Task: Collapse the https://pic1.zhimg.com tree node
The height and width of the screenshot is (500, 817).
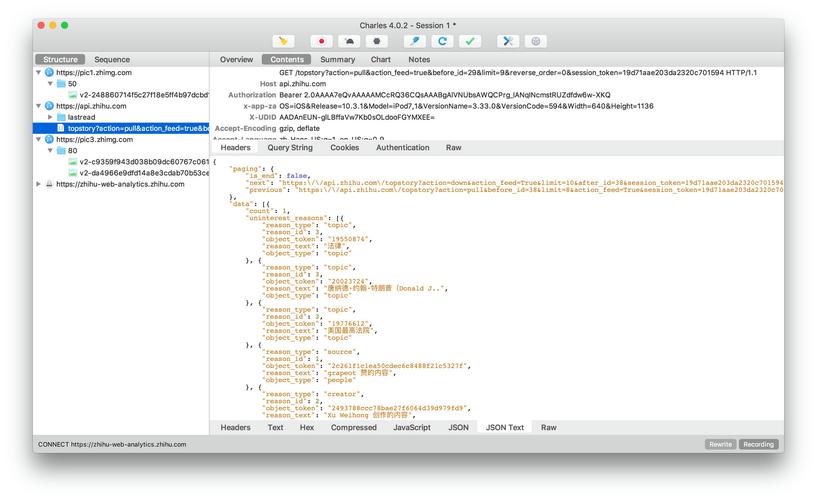Action: 39,73
